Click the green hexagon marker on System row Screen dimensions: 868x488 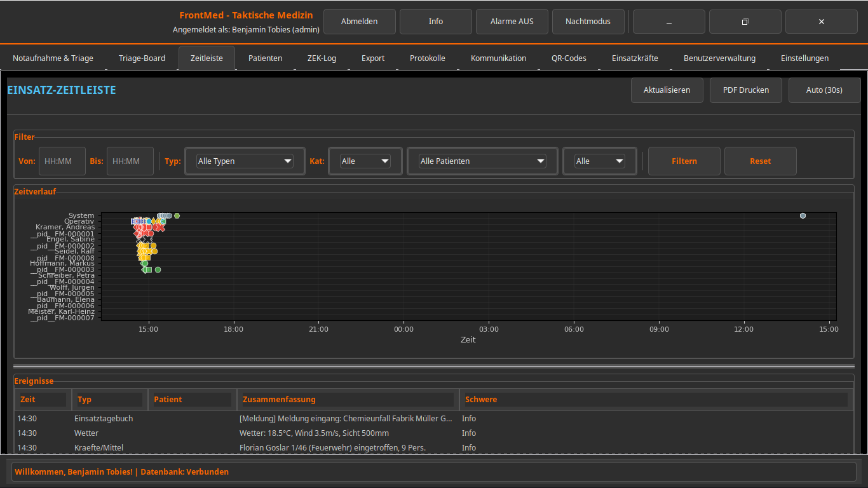click(177, 215)
